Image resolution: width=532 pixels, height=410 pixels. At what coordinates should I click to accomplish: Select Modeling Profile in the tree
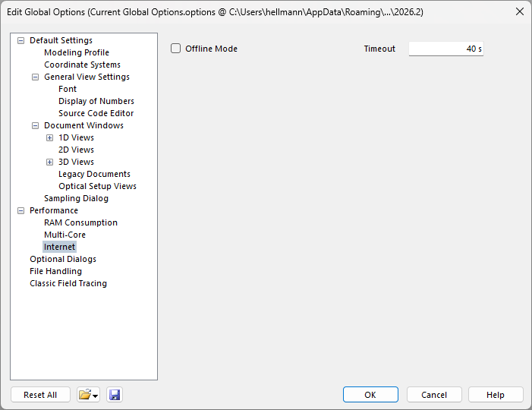77,52
